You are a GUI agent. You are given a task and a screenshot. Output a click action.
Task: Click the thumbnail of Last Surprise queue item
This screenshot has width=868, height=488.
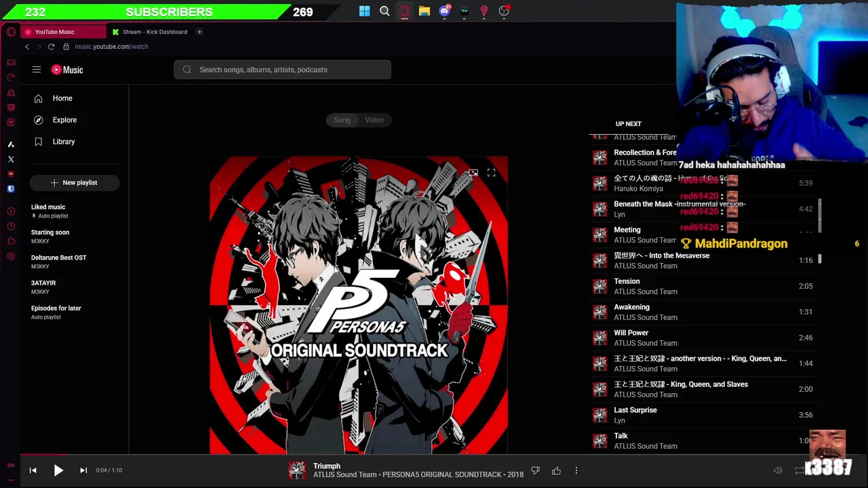[x=599, y=415]
